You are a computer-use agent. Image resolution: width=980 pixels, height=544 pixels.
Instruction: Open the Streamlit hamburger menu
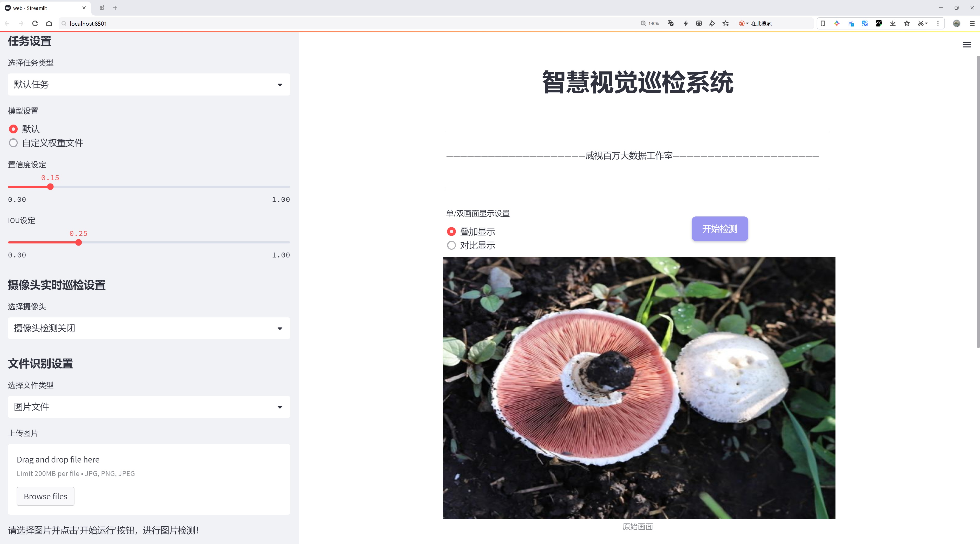click(x=967, y=45)
